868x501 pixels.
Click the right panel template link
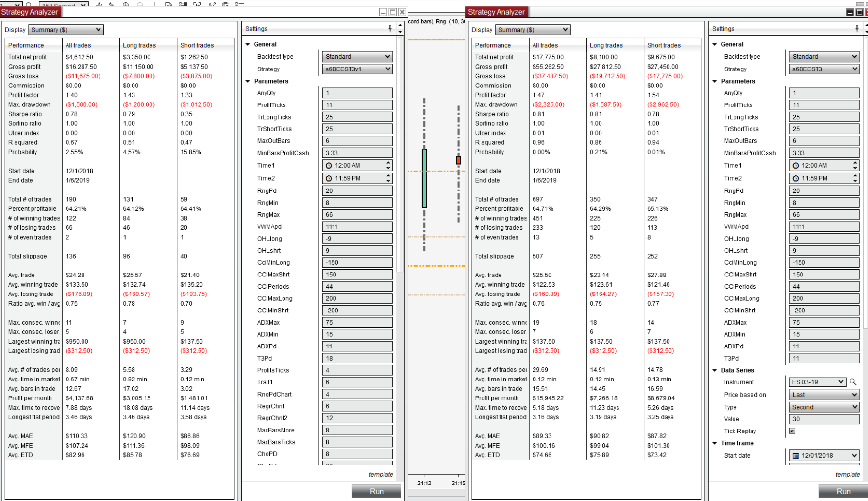pyautogui.click(x=848, y=474)
